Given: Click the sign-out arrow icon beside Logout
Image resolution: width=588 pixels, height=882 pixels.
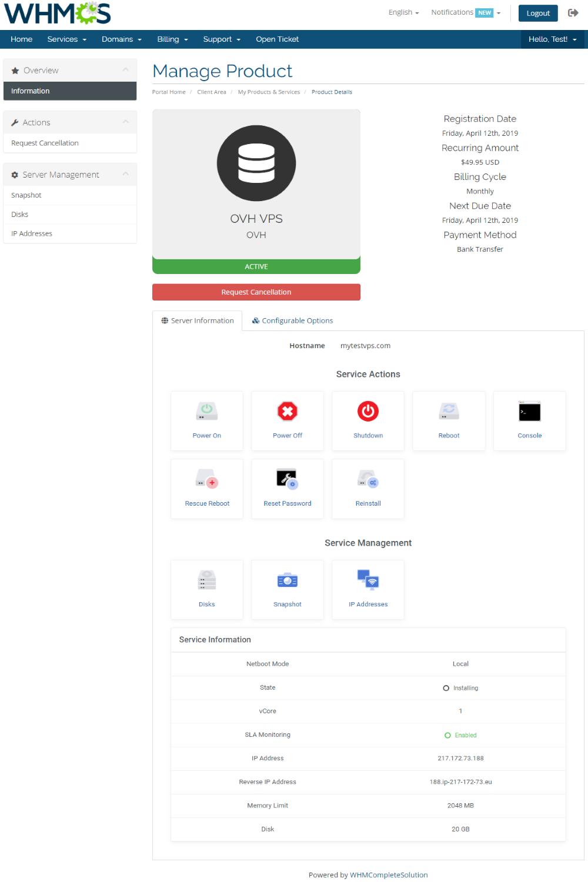Looking at the screenshot, I should click(573, 12).
